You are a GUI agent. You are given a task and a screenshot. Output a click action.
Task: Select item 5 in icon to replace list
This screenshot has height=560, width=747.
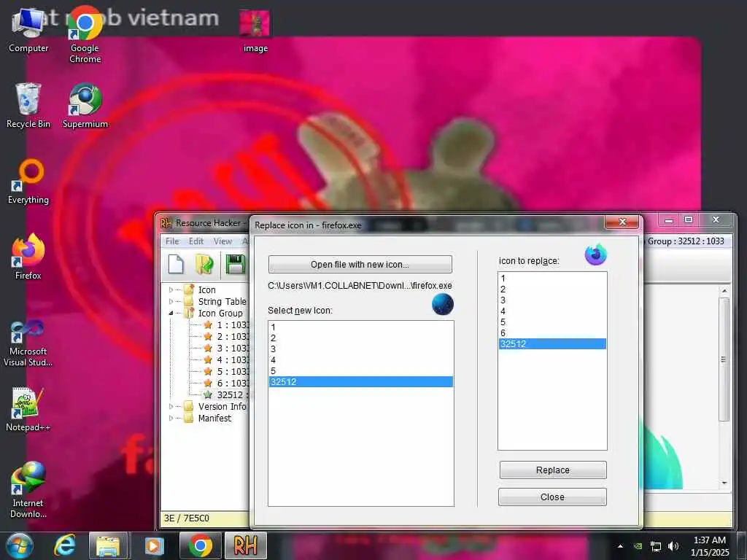point(552,322)
